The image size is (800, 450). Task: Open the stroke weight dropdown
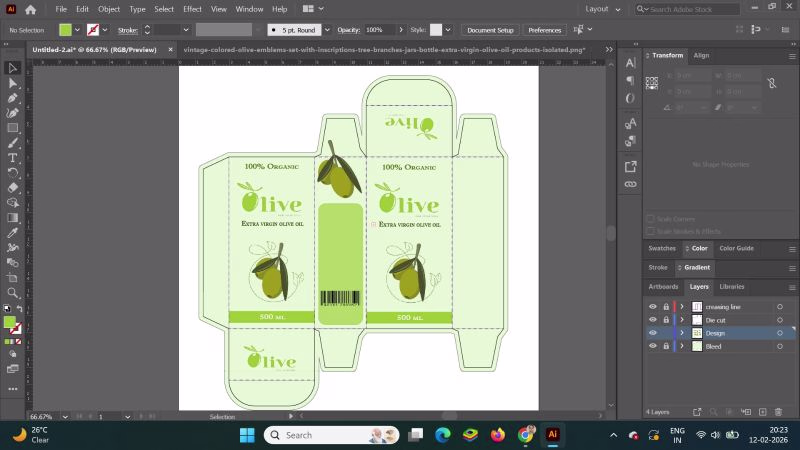tap(186, 30)
